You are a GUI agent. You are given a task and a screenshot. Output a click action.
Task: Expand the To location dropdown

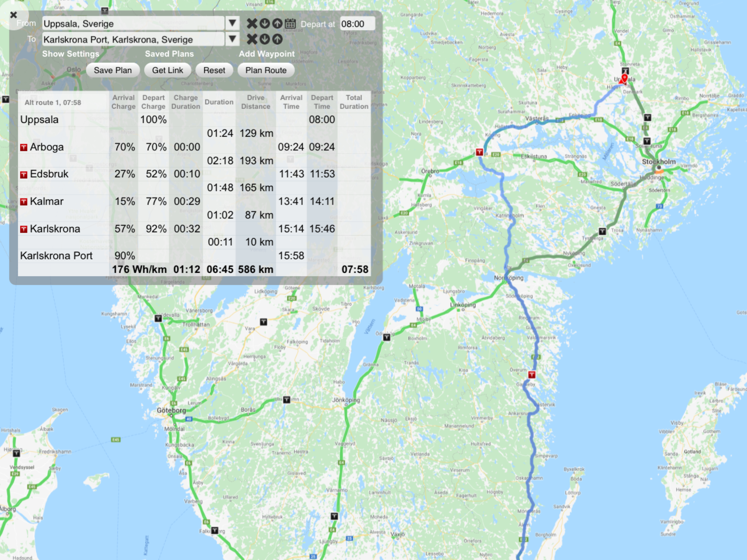click(232, 39)
